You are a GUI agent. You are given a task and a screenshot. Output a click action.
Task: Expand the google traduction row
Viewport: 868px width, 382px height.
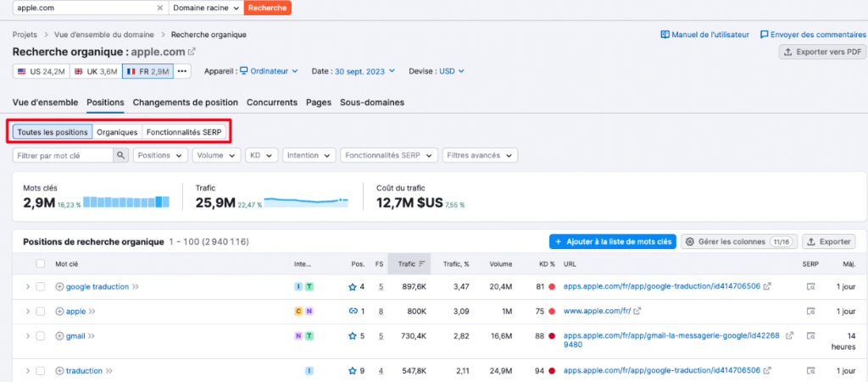[27, 287]
